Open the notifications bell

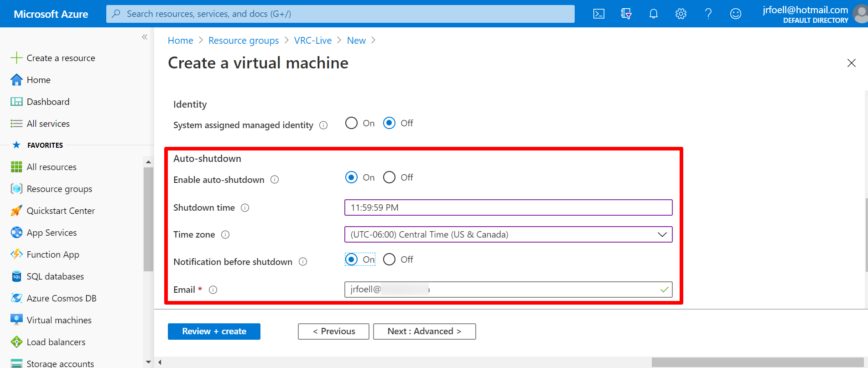tap(654, 14)
